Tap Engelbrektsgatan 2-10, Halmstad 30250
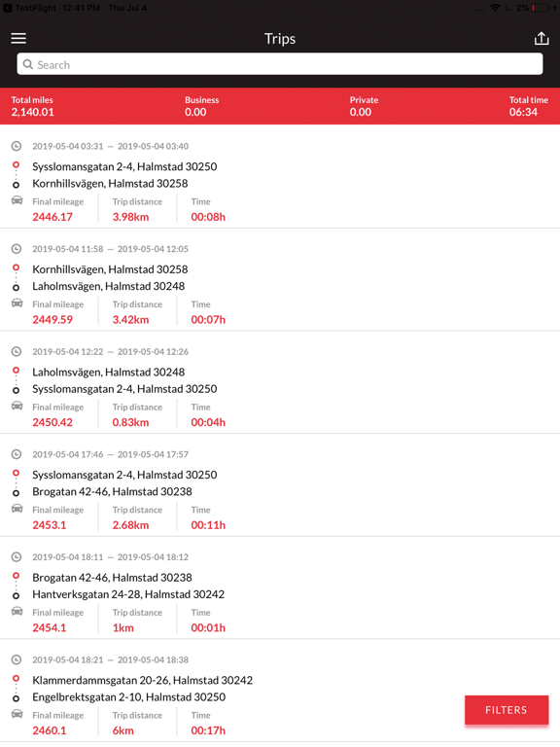Viewport: 560px width, 747px height. point(129,697)
